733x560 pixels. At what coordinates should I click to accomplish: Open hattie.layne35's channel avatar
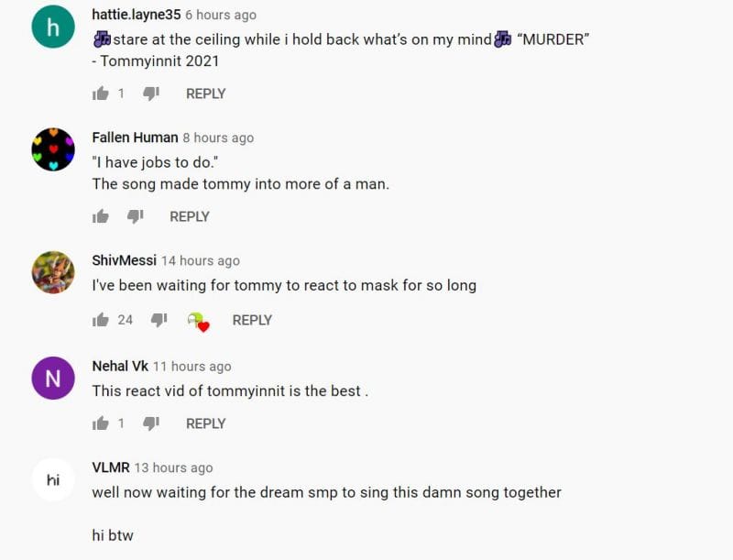tap(53, 26)
